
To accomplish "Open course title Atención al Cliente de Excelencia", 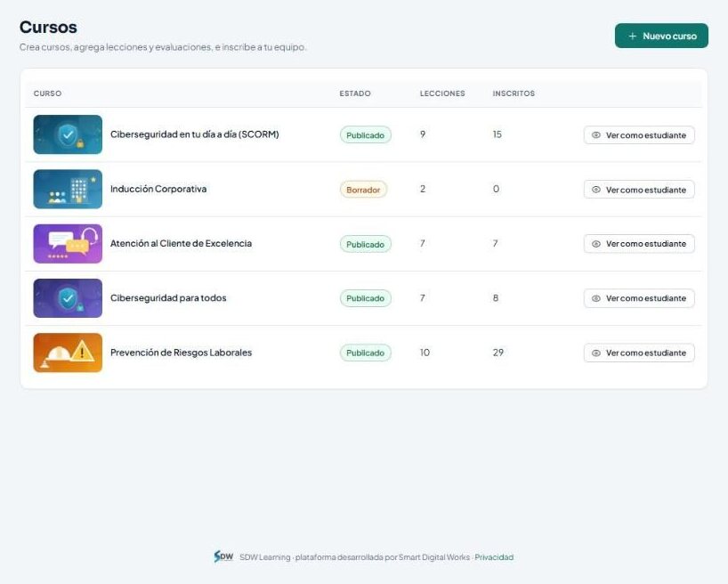I will click(x=181, y=243).
